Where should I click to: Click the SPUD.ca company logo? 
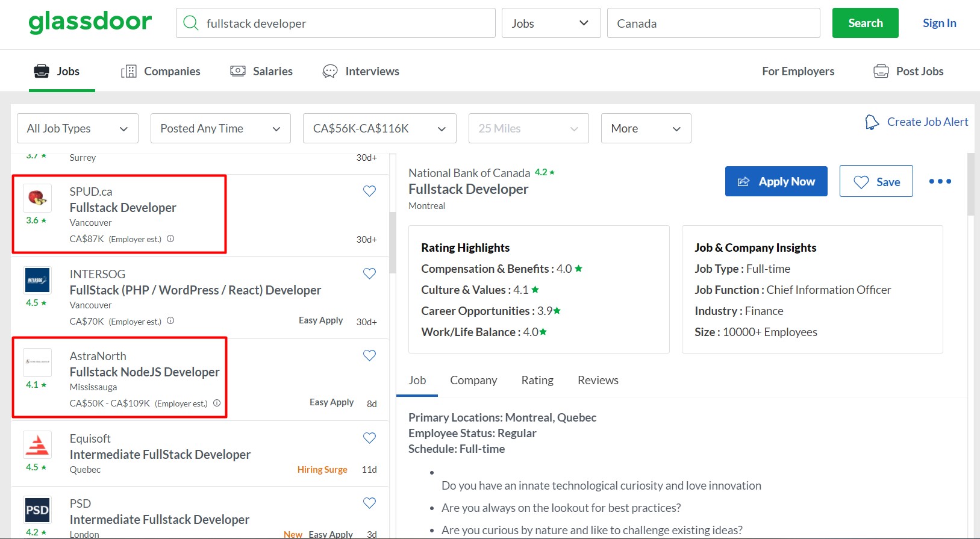click(37, 198)
